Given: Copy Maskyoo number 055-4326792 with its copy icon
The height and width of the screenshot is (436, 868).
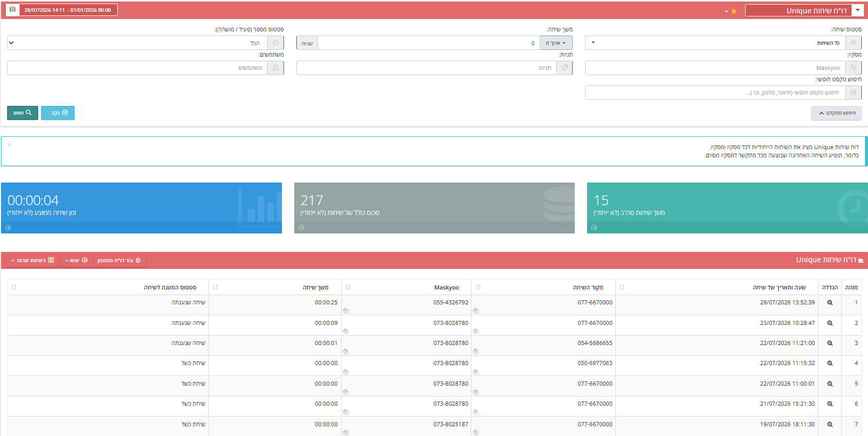Looking at the screenshot, I should (346, 311).
